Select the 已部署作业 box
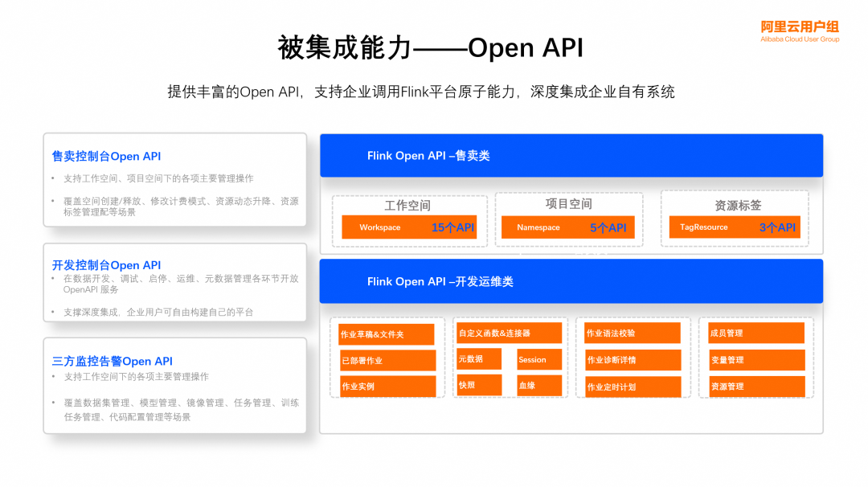 tap(387, 360)
